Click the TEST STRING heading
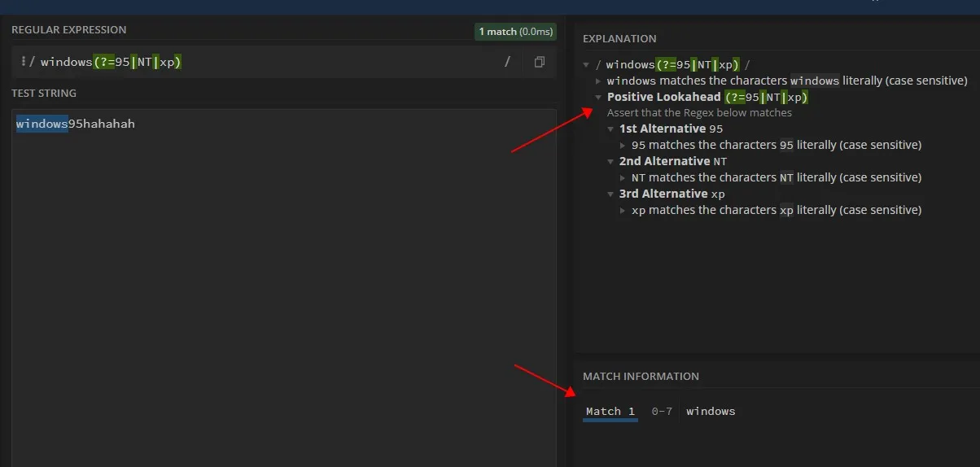 tap(44, 94)
